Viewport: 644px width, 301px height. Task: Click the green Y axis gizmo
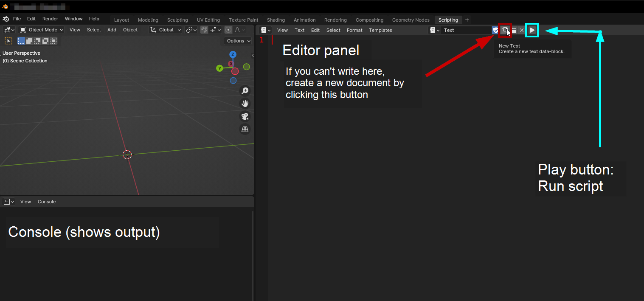click(x=219, y=68)
